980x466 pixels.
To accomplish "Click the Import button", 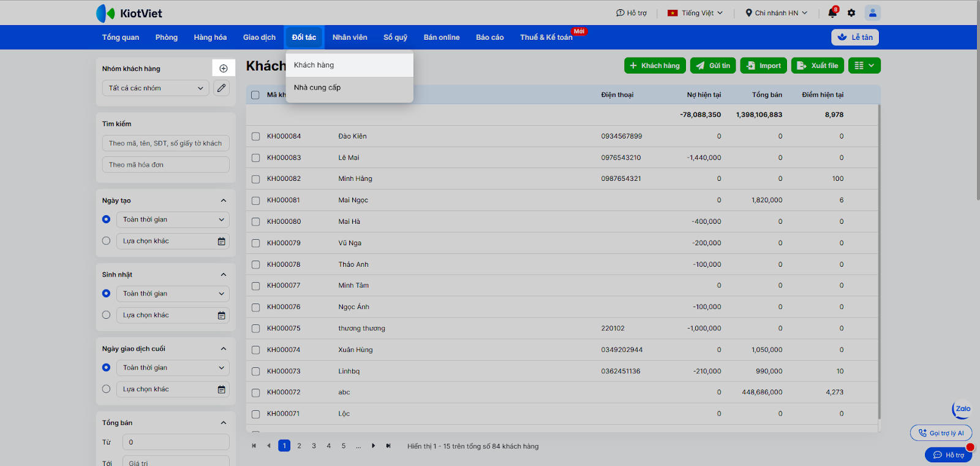I will pos(764,66).
